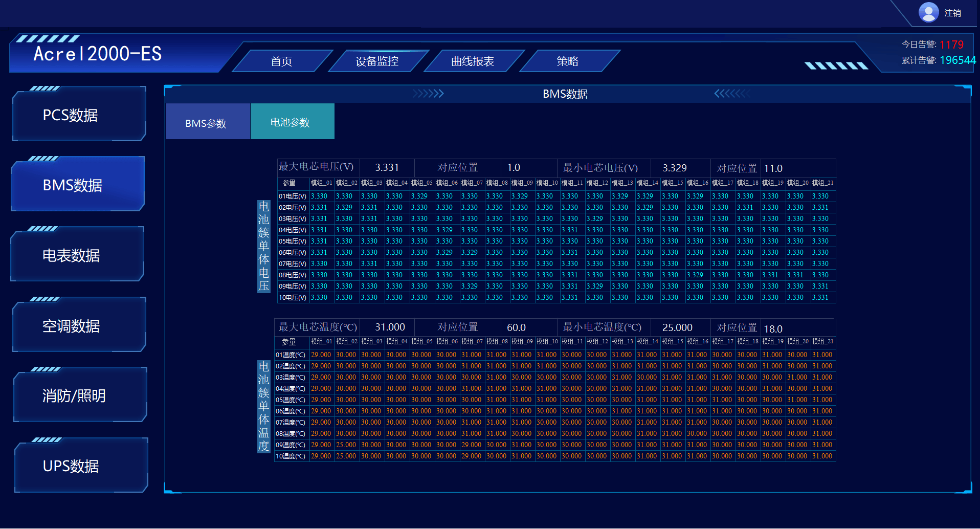Open the 策略 tab
The height and width of the screenshot is (529, 980).
tap(568, 61)
